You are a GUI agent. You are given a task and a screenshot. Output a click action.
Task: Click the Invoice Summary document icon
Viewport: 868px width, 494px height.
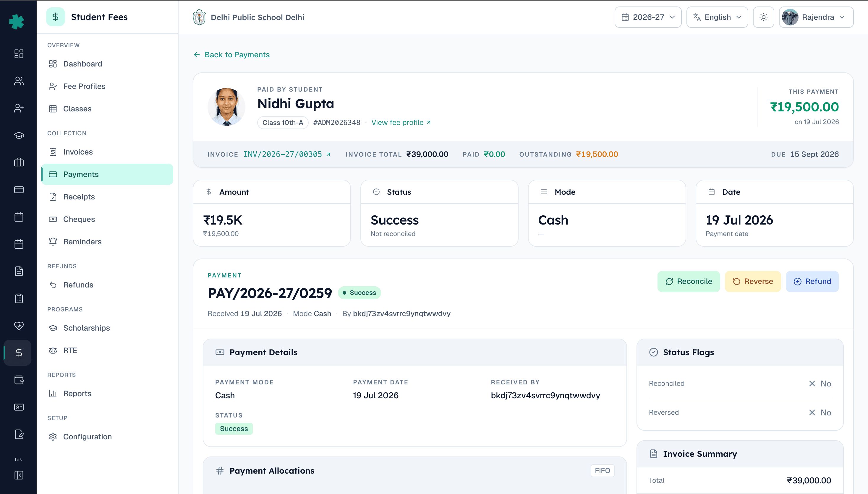point(653,454)
